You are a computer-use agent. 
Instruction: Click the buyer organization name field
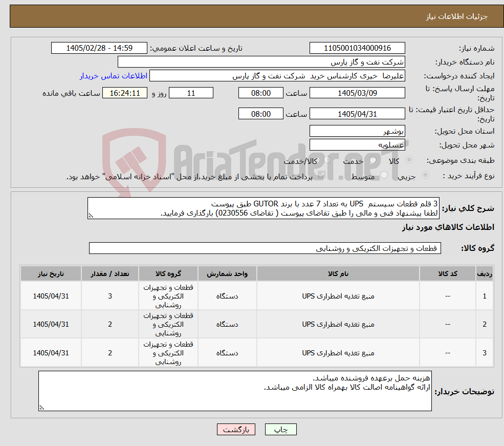(x=261, y=62)
